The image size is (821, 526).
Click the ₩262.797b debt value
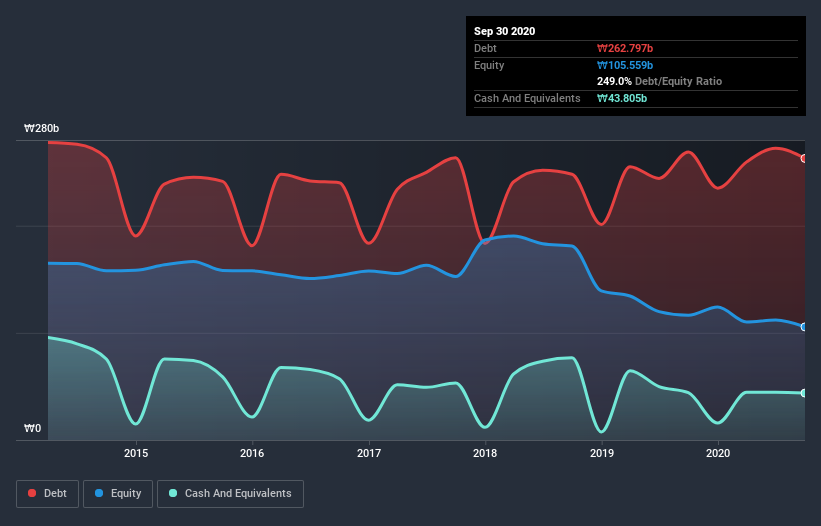pyautogui.click(x=625, y=48)
